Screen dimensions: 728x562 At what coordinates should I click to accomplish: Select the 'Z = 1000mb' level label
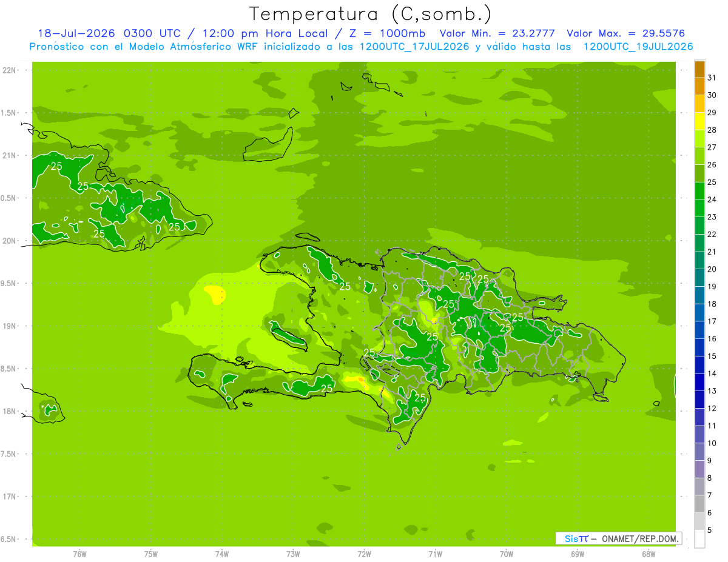(x=387, y=33)
